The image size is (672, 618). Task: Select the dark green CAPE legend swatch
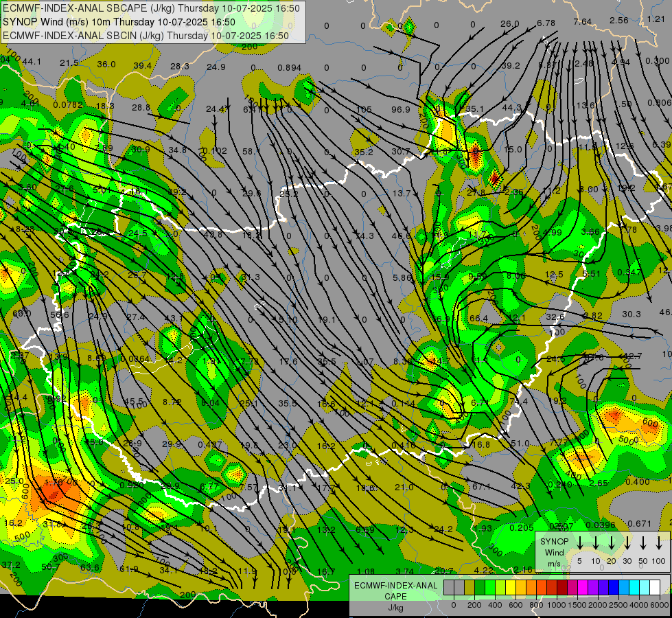click(480, 587)
